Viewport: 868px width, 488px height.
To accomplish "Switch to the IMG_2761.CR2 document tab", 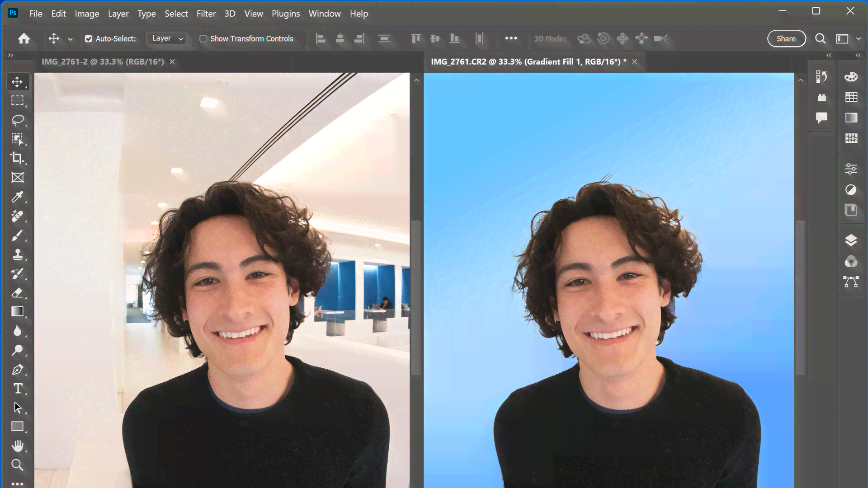I will pos(528,62).
